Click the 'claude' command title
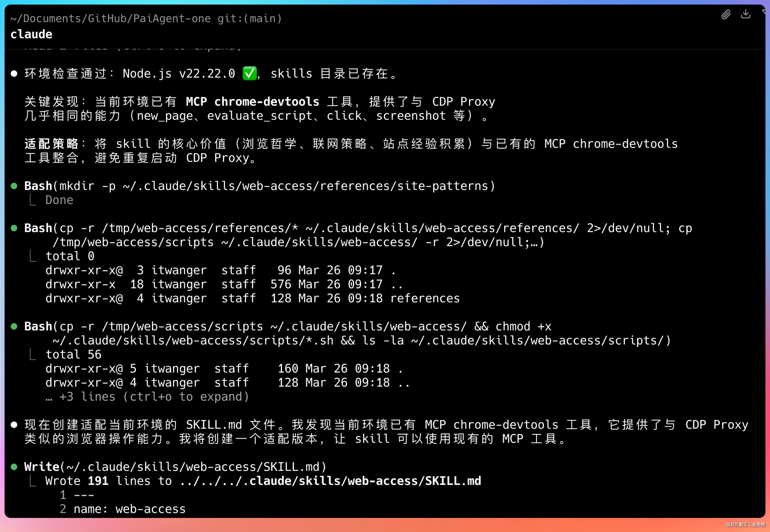Viewport: 770px width, 532px height. click(x=31, y=34)
